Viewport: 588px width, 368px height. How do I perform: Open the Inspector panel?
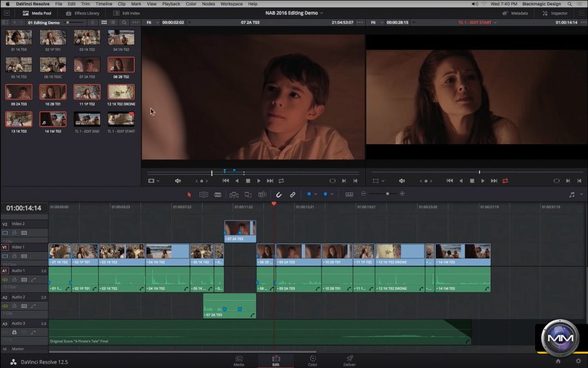point(555,13)
